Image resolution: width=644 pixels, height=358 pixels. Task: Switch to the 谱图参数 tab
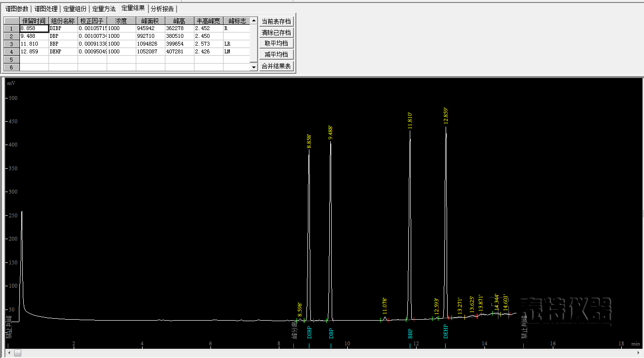pyautogui.click(x=16, y=9)
